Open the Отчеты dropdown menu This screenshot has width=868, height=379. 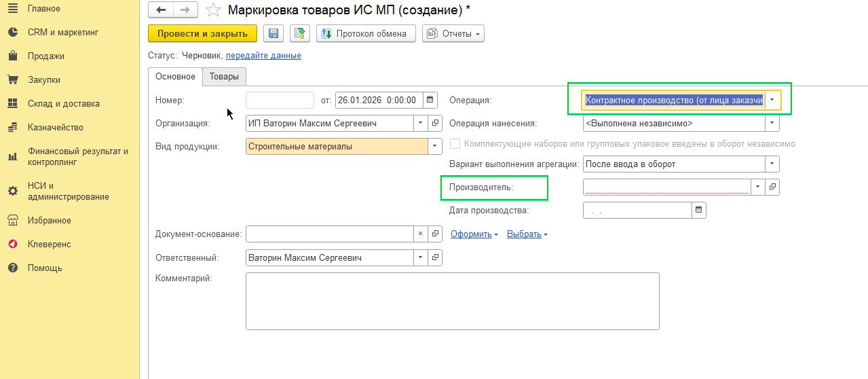tap(453, 33)
